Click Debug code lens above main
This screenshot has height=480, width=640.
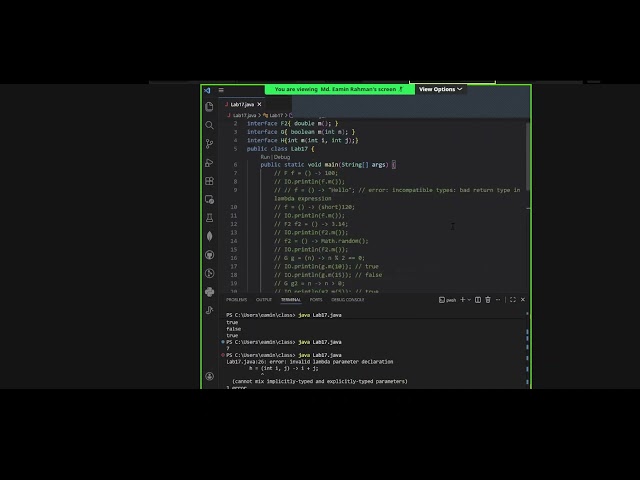282,157
